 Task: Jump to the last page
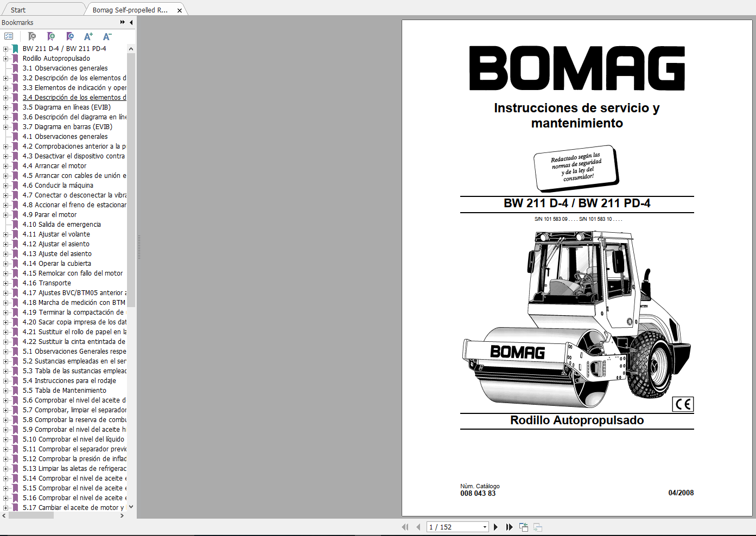509,527
